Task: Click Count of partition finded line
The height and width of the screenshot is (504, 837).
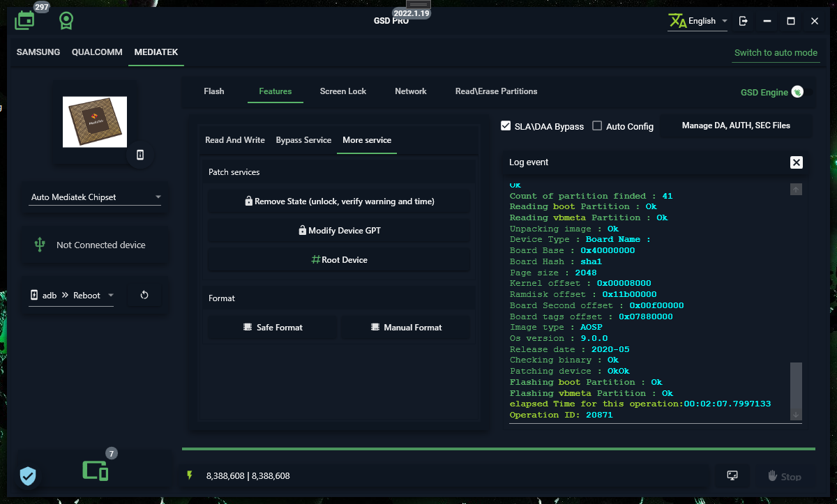Action: pyautogui.click(x=591, y=197)
